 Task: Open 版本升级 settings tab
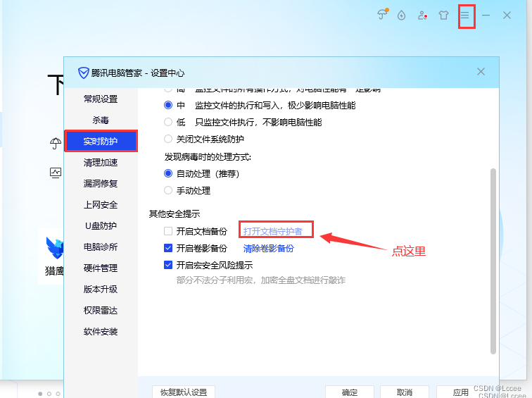pos(101,289)
